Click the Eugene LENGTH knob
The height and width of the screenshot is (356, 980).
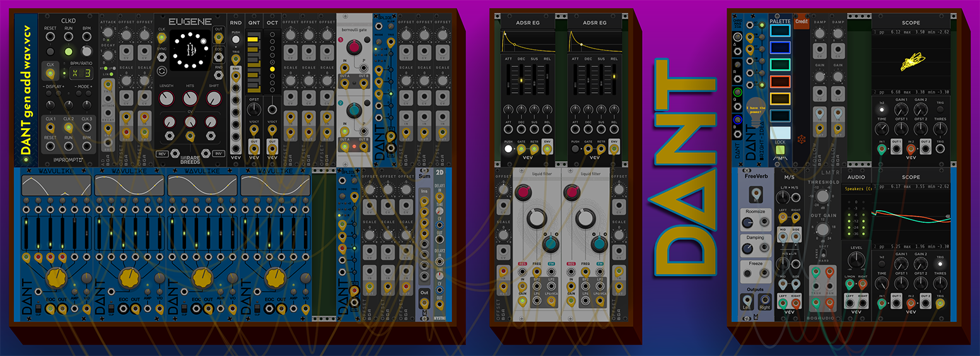click(166, 98)
